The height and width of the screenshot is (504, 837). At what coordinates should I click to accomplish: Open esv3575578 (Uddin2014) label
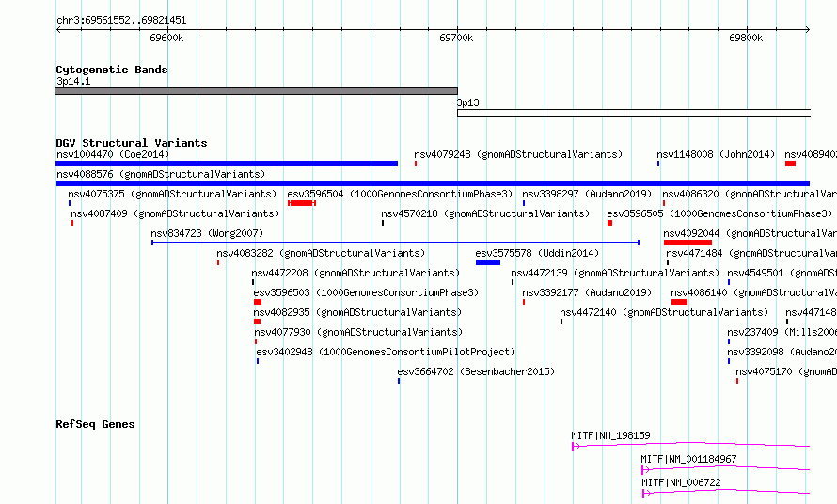pos(538,253)
